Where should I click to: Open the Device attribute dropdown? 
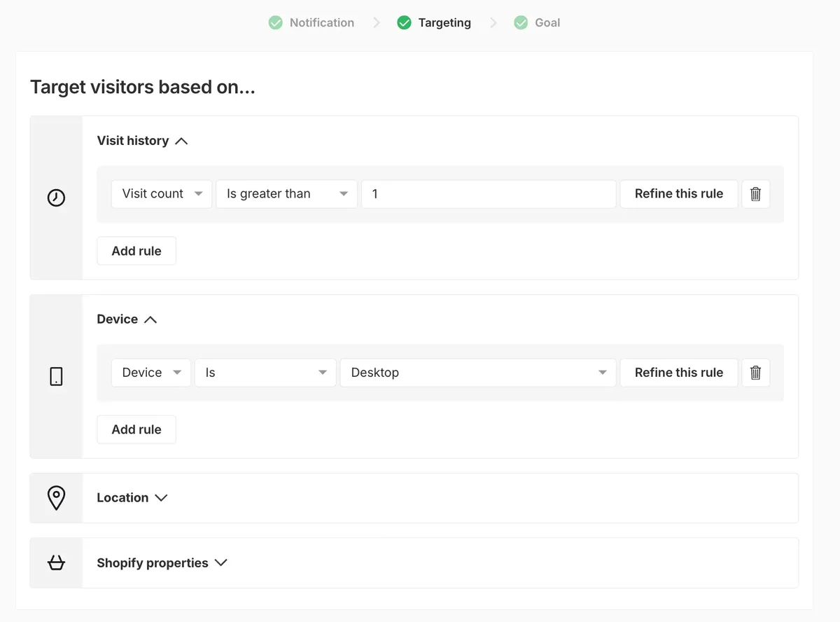(x=151, y=373)
